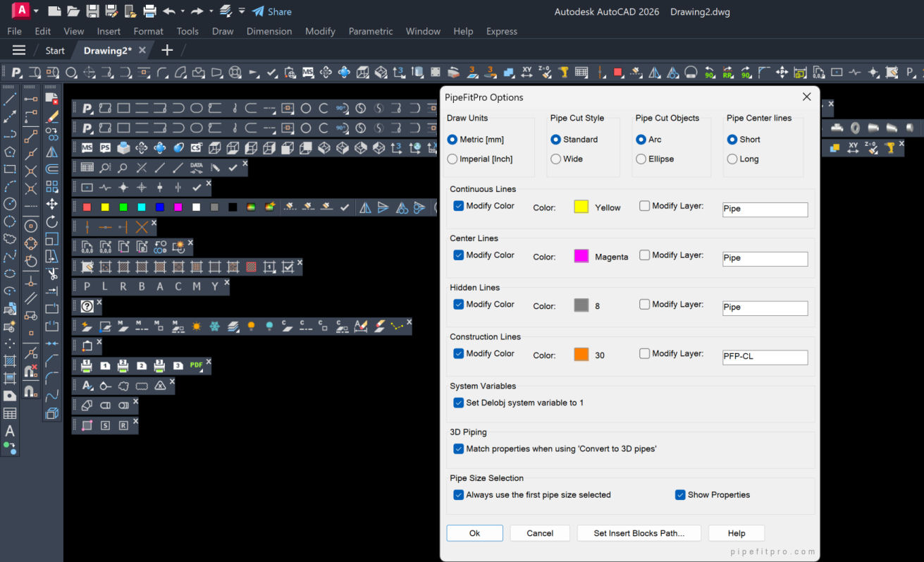Open the Undo history dropdown arrow

click(x=183, y=12)
